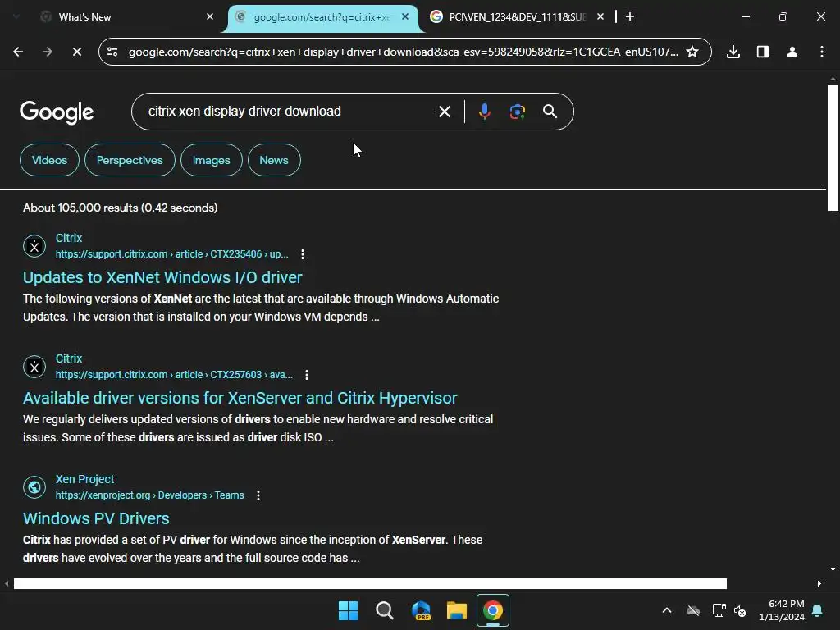Screen dimensions: 840x630
Task: Close the What's New tab
Action: [210, 16]
